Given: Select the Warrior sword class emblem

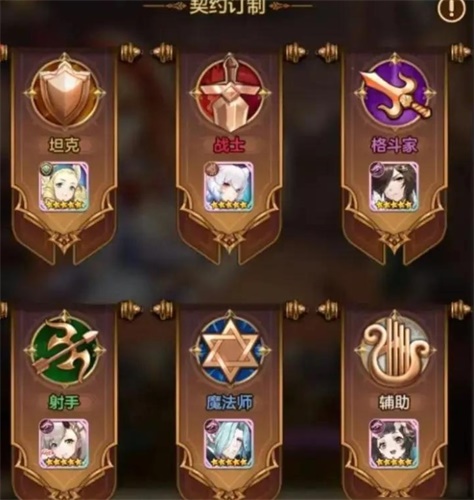Looking at the screenshot, I should (229, 93).
